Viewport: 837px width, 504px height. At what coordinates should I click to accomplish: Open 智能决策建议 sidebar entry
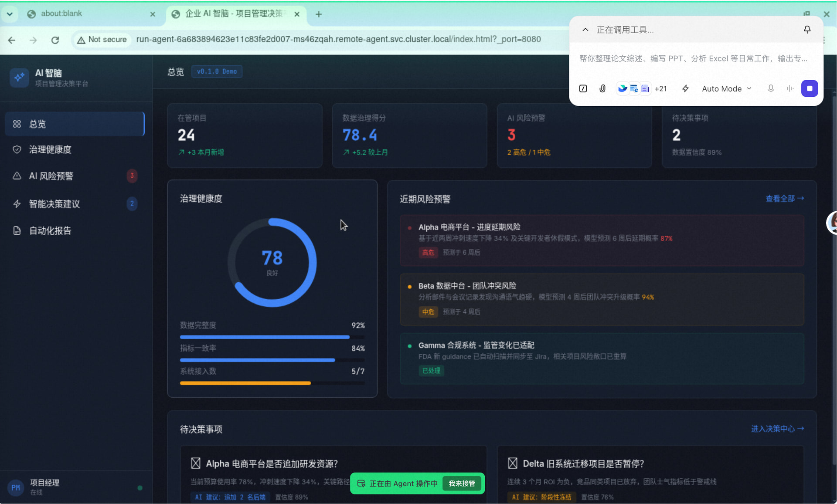coord(75,204)
